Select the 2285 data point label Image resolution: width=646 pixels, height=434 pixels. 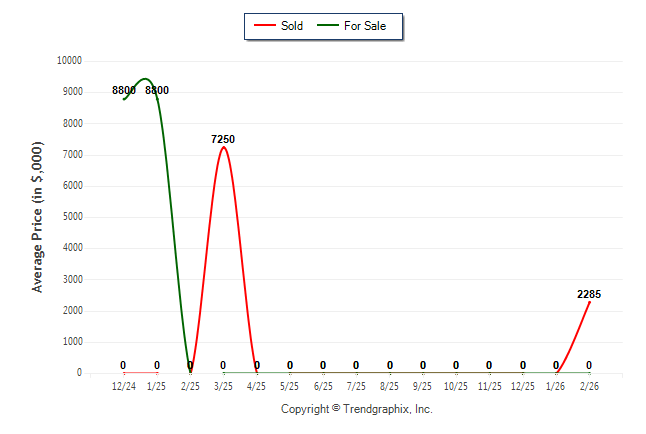point(589,294)
